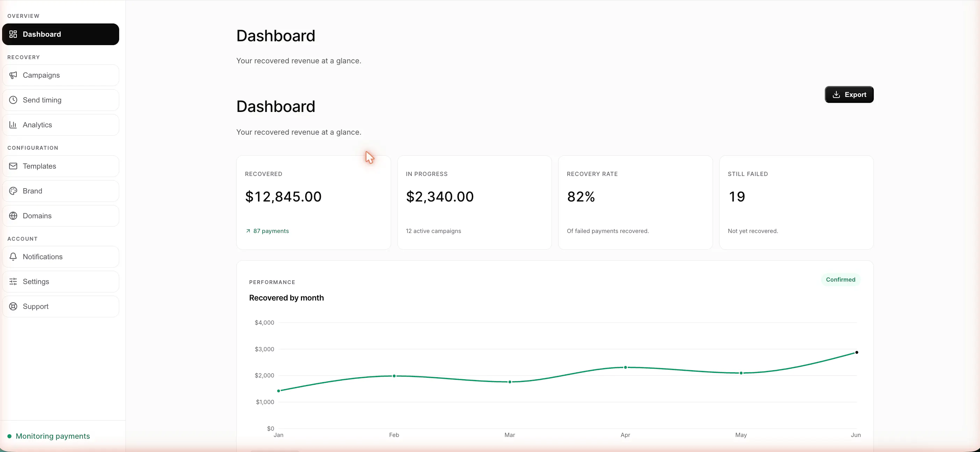Open the Campaigns page

[60, 75]
